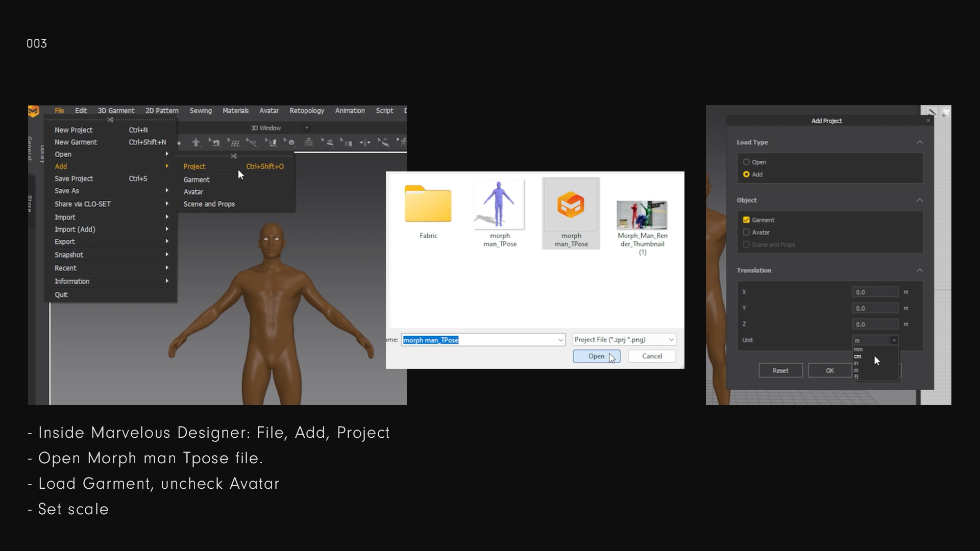
Task: Click the white shirt icon above Add Project
Action: pyautogui.click(x=945, y=112)
